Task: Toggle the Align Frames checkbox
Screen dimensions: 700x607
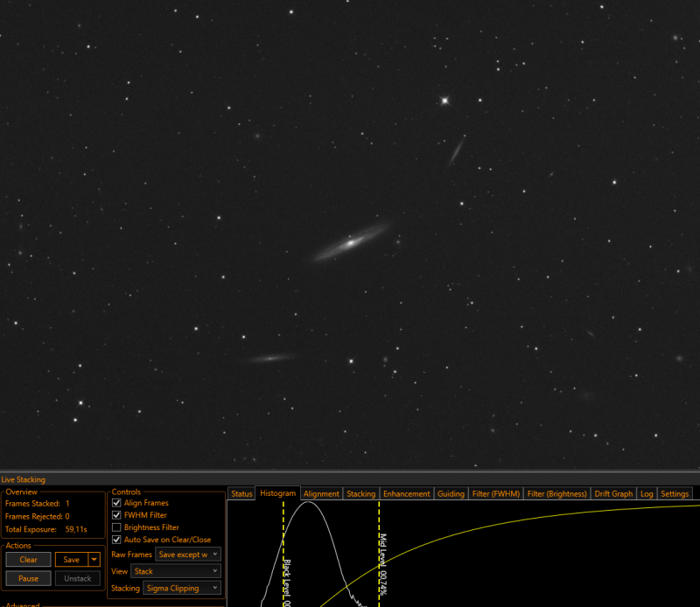Action: (x=116, y=503)
